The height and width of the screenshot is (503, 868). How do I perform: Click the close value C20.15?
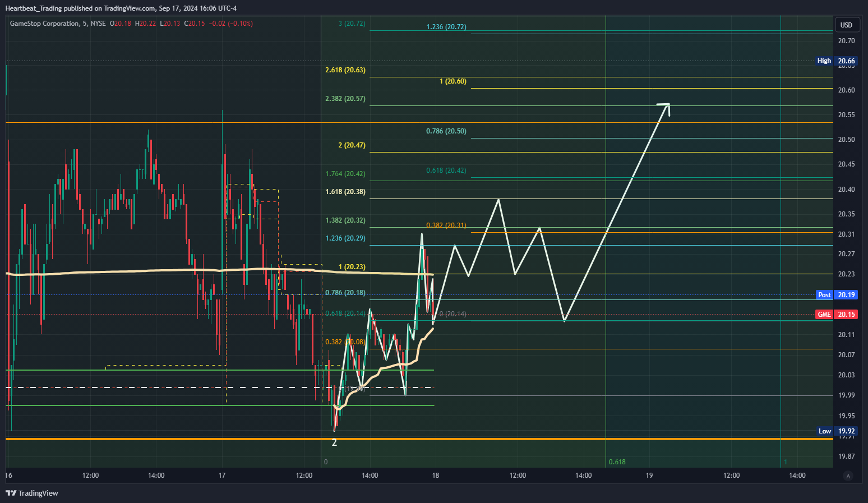195,24
